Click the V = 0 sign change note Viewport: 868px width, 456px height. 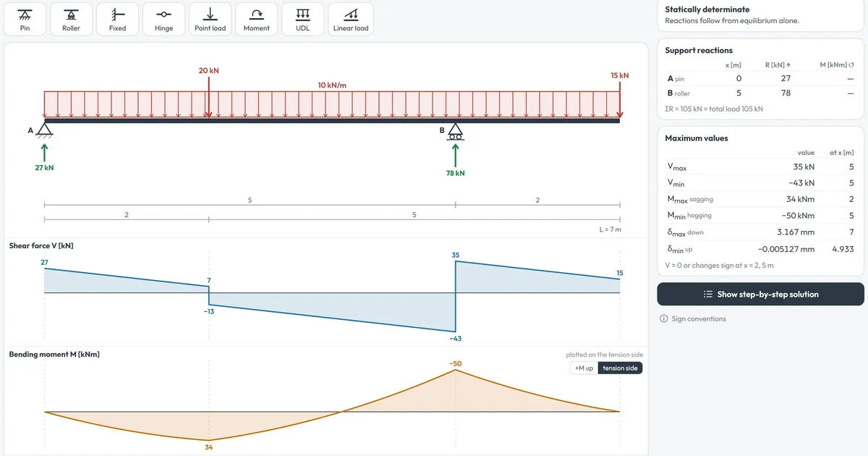pyautogui.click(x=719, y=266)
